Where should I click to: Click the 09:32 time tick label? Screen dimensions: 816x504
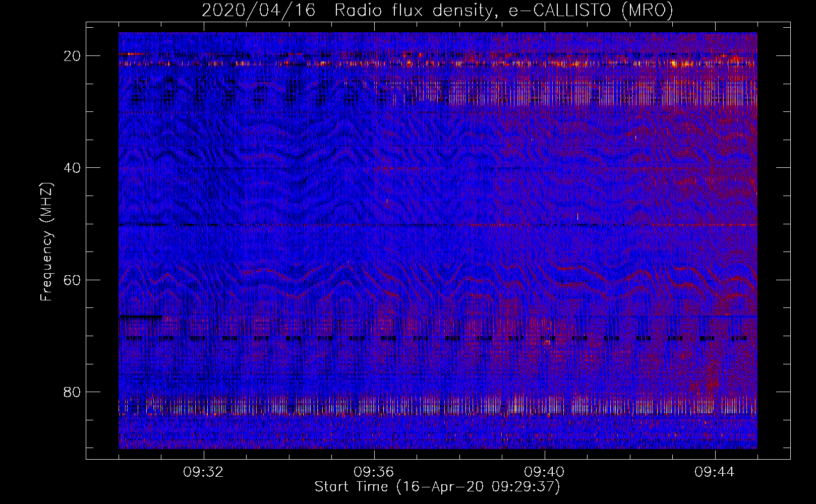[x=204, y=472]
